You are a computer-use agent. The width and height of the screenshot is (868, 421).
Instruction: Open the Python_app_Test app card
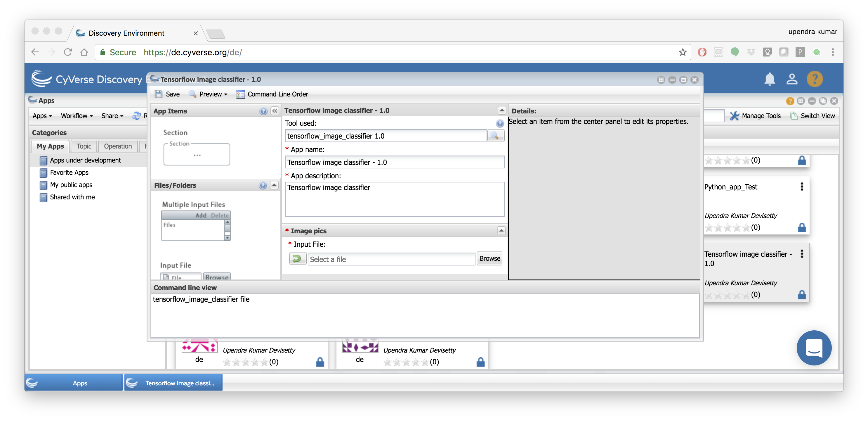click(x=756, y=206)
